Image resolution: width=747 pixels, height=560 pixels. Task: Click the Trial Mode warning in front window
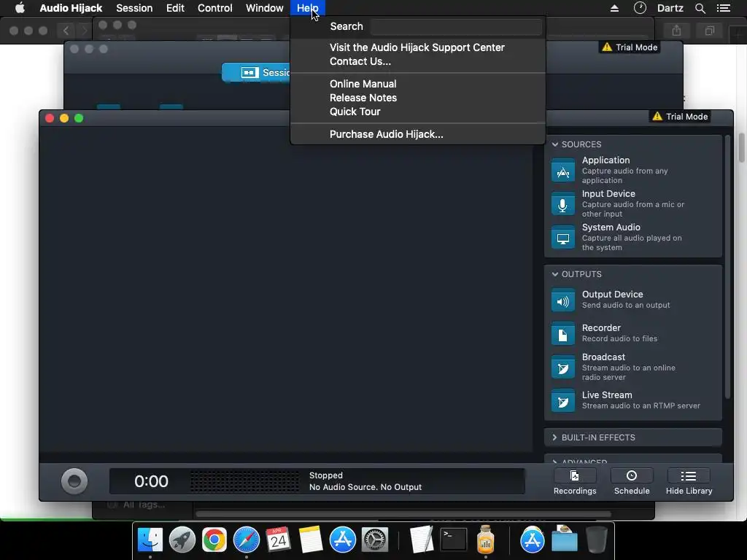click(x=681, y=117)
